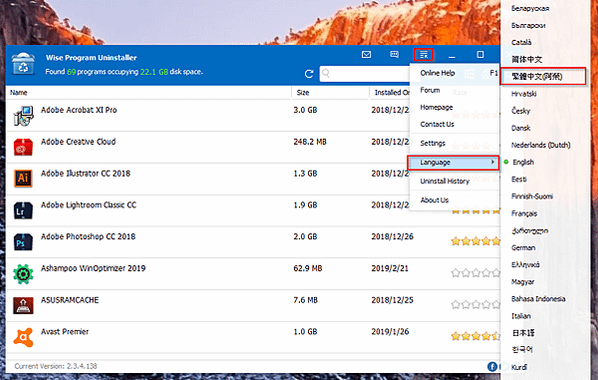Choose Italian in language list
Viewport: 598px width, 380px height.
coord(521,316)
